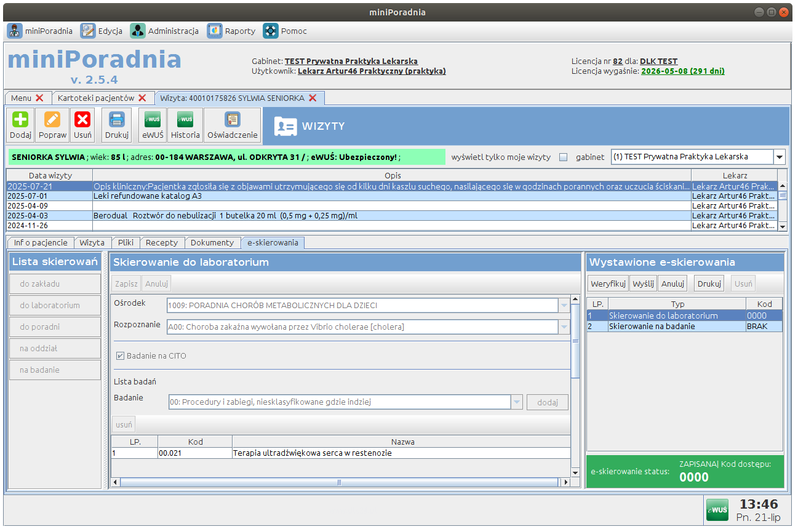Close the Kartoteki pacjentów tab
This screenshot has height=532, width=798.
click(x=142, y=98)
